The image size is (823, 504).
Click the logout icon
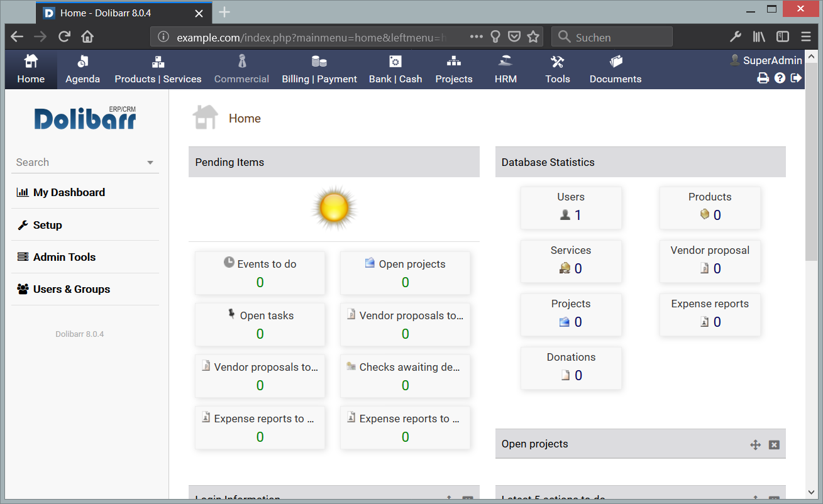[797, 79]
